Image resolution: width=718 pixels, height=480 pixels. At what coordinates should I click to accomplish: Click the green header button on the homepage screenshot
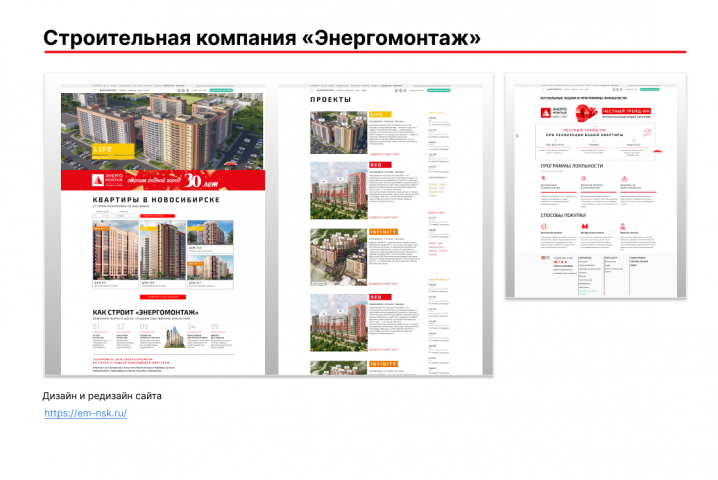click(x=221, y=91)
